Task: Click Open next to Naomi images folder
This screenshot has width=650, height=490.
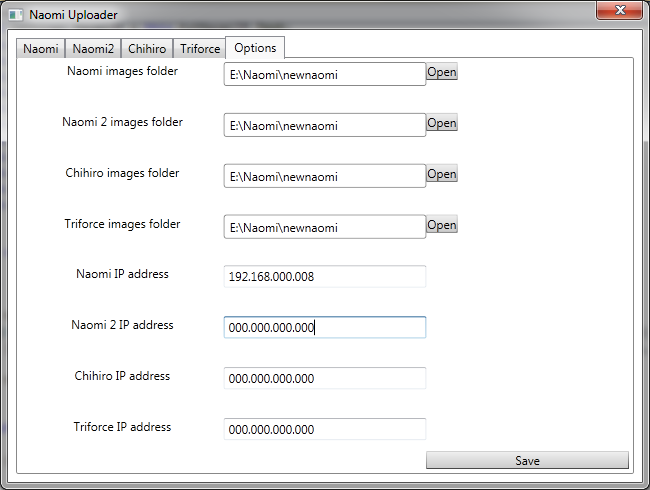Action: 442,72
